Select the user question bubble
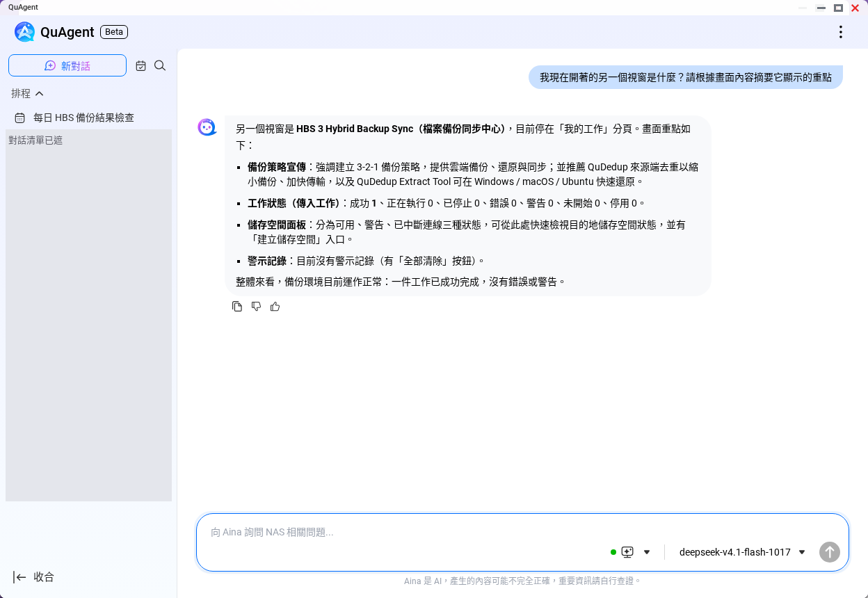 (x=686, y=77)
